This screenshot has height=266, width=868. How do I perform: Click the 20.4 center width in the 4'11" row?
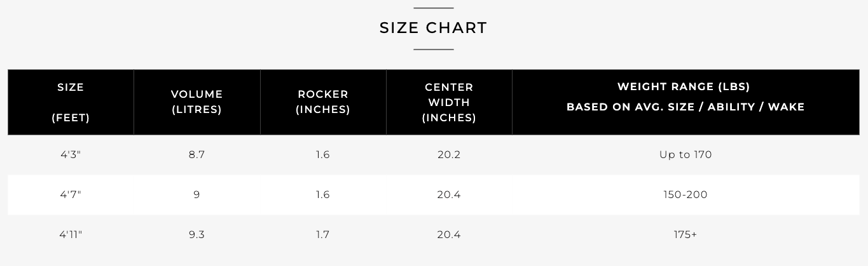pos(448,235)
